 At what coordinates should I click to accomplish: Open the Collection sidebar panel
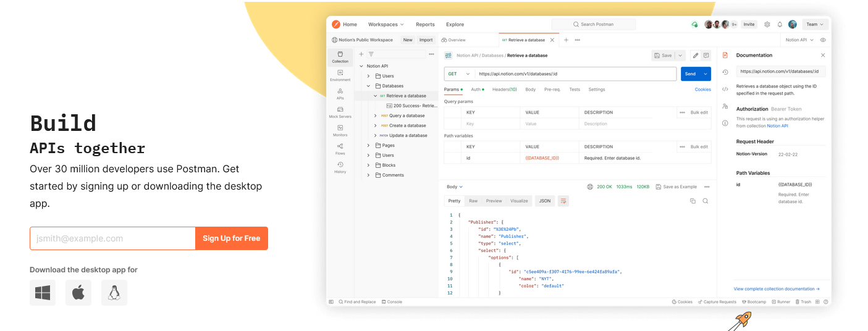point(340,57)
